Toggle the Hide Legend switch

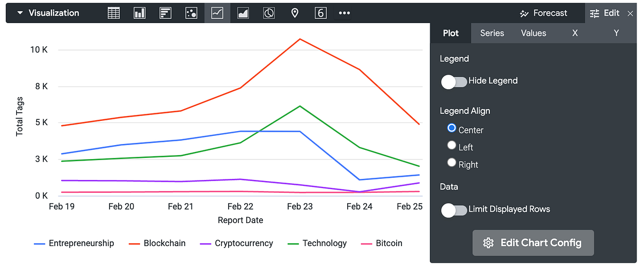(454, 82)
